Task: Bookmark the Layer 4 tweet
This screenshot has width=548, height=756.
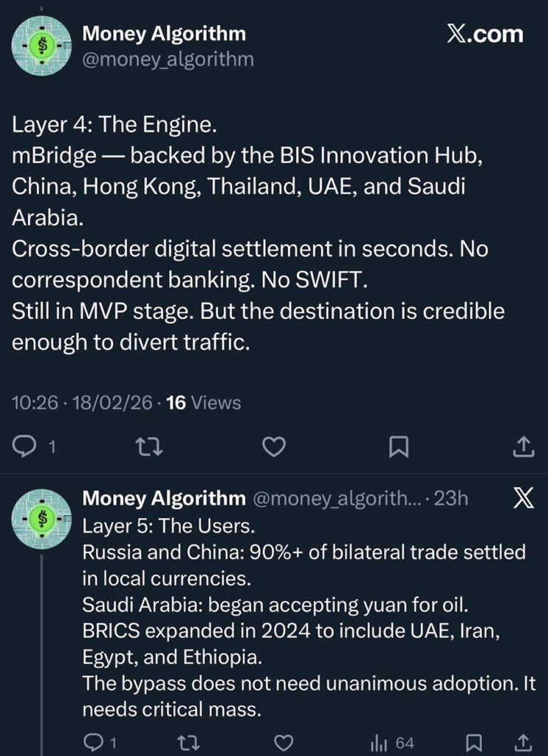Action: tap(399, 446)
